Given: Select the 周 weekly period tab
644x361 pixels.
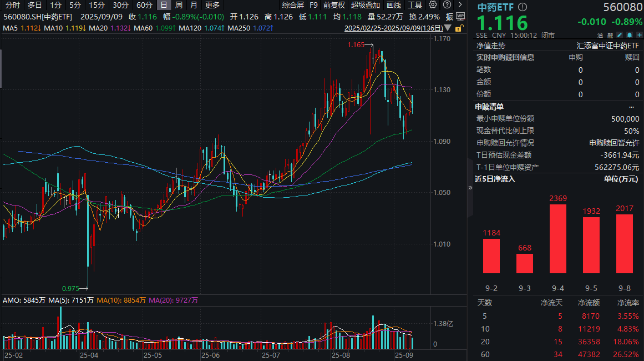Looking at the screenshot, I should [x=179, y=5].
